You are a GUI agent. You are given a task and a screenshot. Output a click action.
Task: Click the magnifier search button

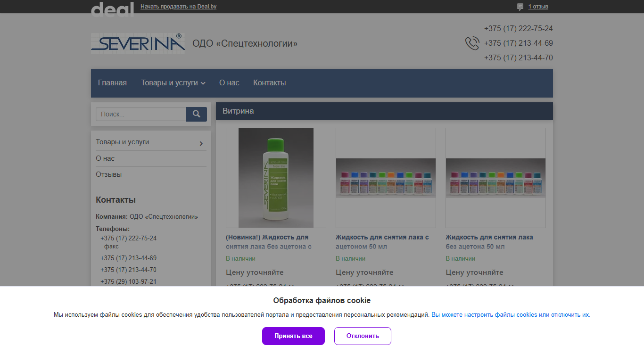(x=196, y=114)
